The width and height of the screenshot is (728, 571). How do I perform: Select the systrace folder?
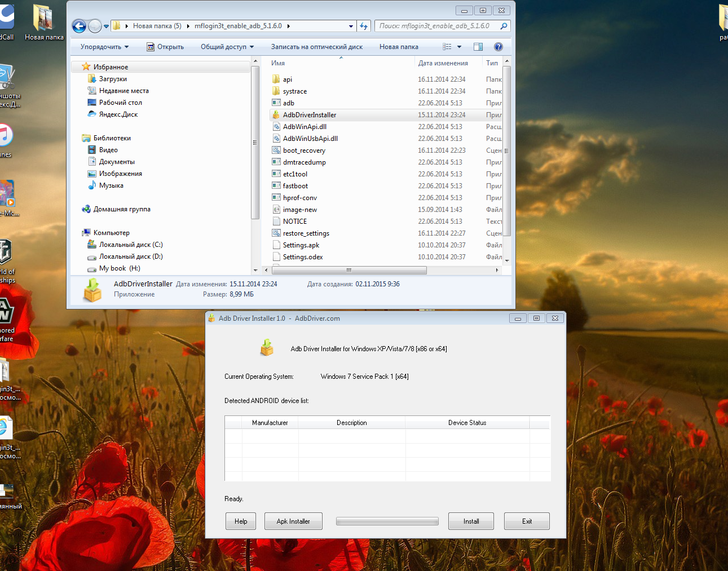click(x=294, y=91)
